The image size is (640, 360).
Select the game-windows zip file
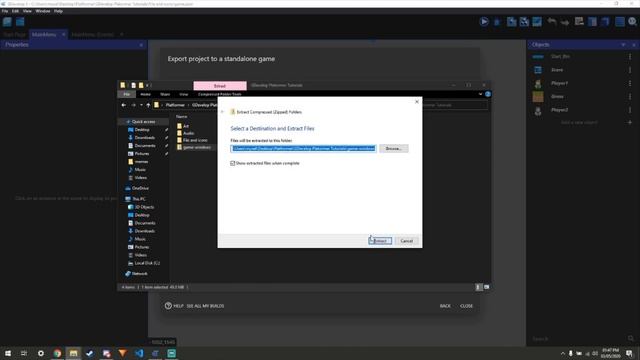197,147
